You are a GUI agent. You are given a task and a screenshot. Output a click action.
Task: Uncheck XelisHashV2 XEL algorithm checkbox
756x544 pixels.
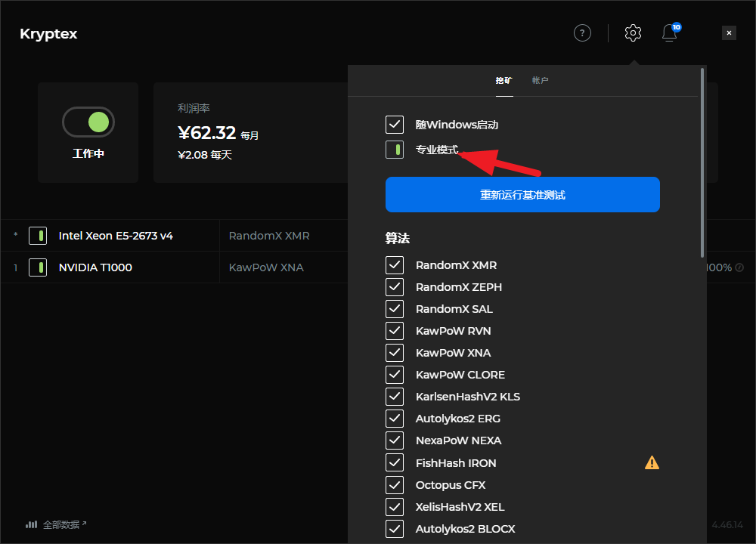395,506
